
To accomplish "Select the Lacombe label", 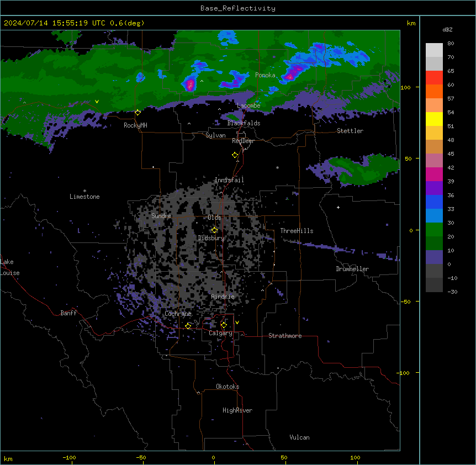I will [x=248, y=105].
